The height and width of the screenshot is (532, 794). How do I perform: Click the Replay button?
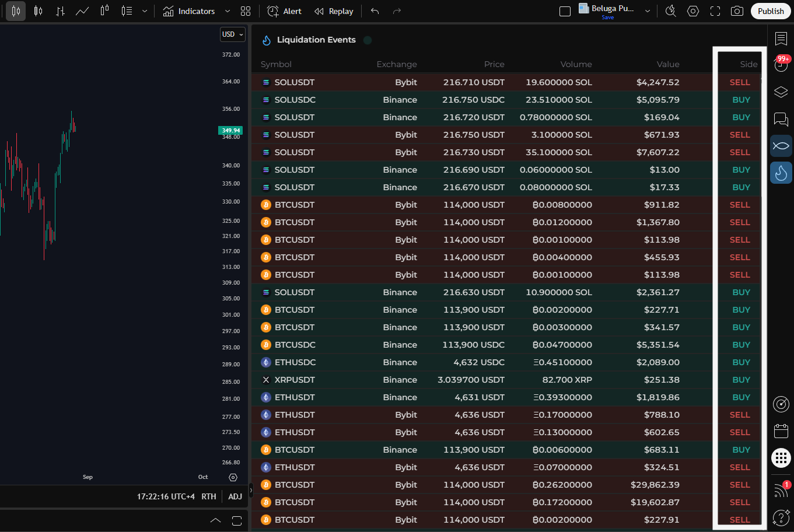(x=334, y=11)
